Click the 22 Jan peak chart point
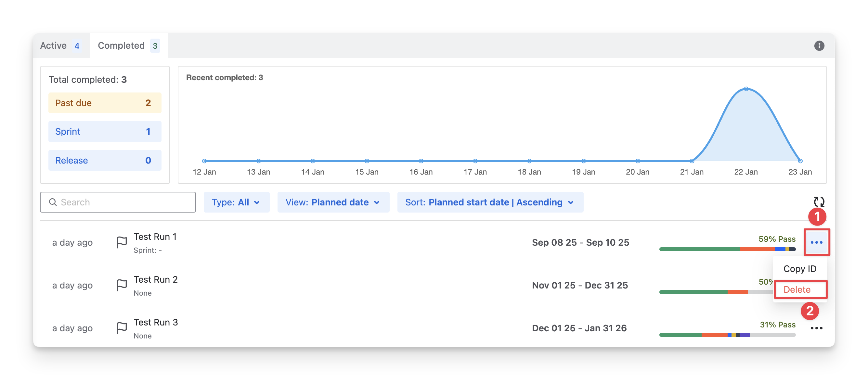This screenshot has height=380, width=868. [x=746, y=89]
